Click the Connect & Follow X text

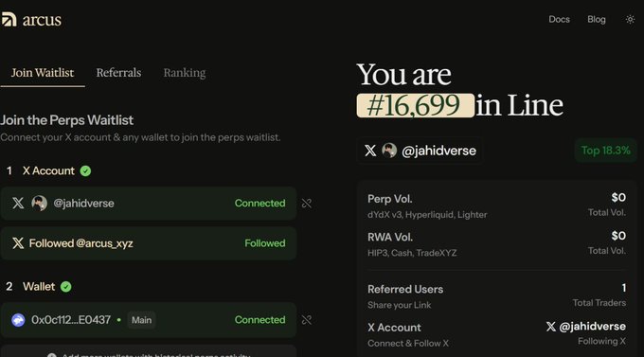[408, 343]
